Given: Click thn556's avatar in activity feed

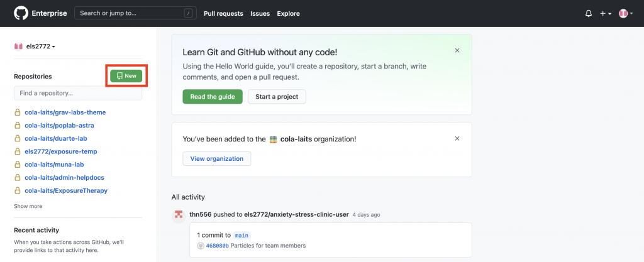Looking at the screenshot, I should [x=178, y=215].
